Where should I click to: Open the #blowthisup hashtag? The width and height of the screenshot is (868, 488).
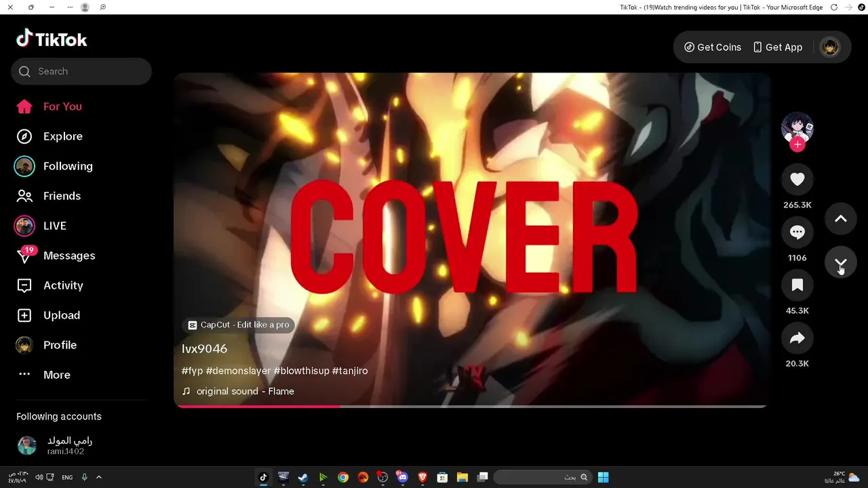point(302,371)
